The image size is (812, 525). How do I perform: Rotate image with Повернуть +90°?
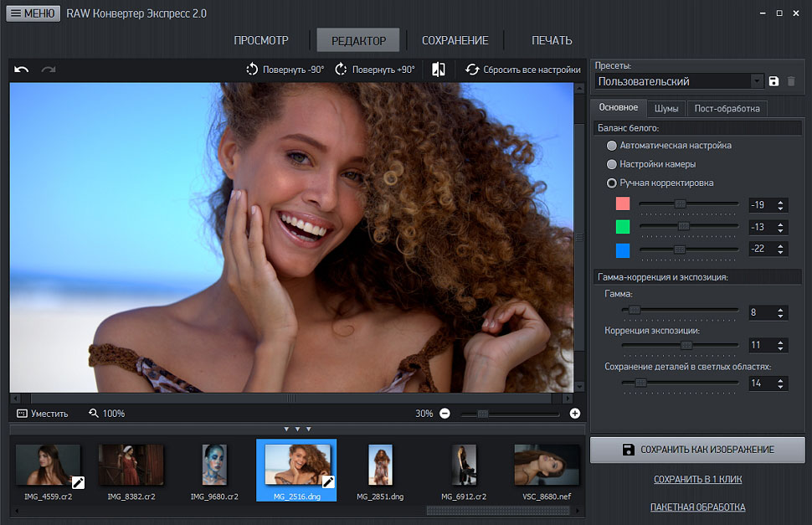click(x=375, y=69)
